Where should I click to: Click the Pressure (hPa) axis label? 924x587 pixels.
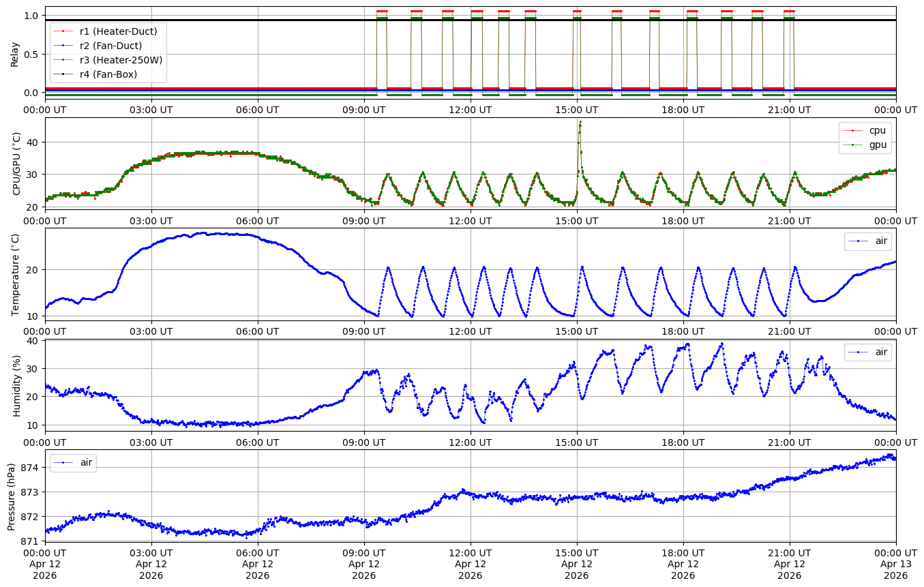click(x=12, y=496)
